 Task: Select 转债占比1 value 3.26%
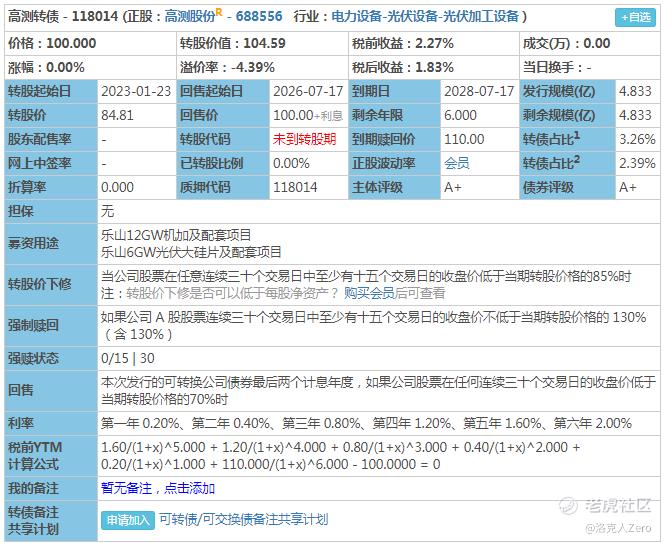coord(637,139)
